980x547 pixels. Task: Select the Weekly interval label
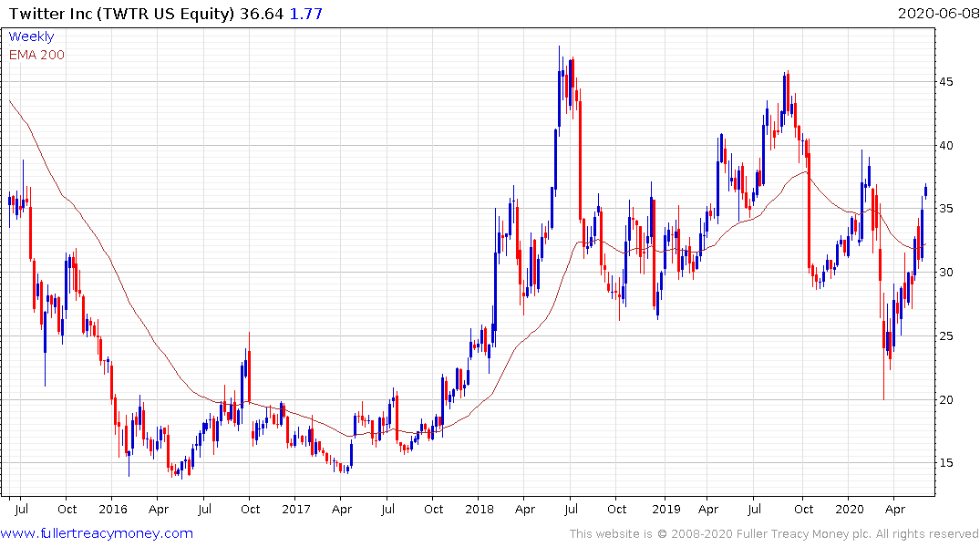coord(31,36)
